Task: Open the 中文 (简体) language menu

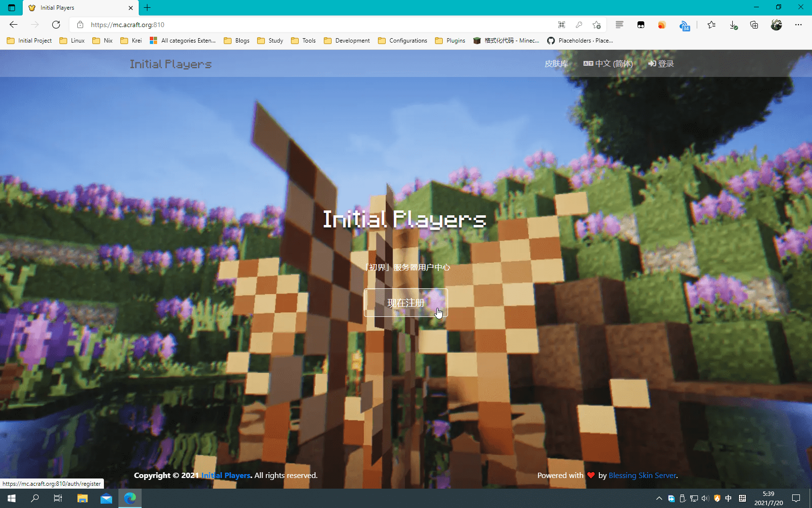Action: click(608, 64)
